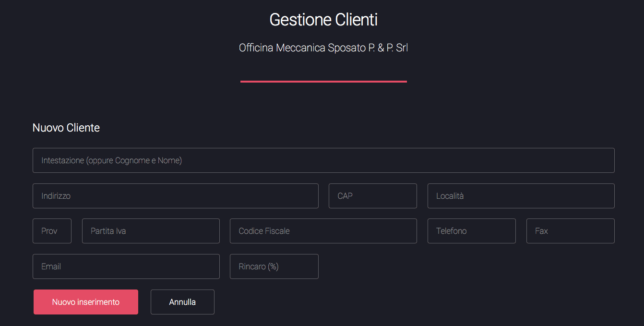
Task: Click the Partita Iva field
Action: [151, 231]
